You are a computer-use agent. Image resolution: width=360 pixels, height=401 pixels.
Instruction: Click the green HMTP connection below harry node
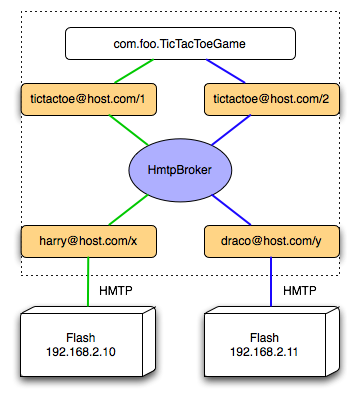click(88, 282)
